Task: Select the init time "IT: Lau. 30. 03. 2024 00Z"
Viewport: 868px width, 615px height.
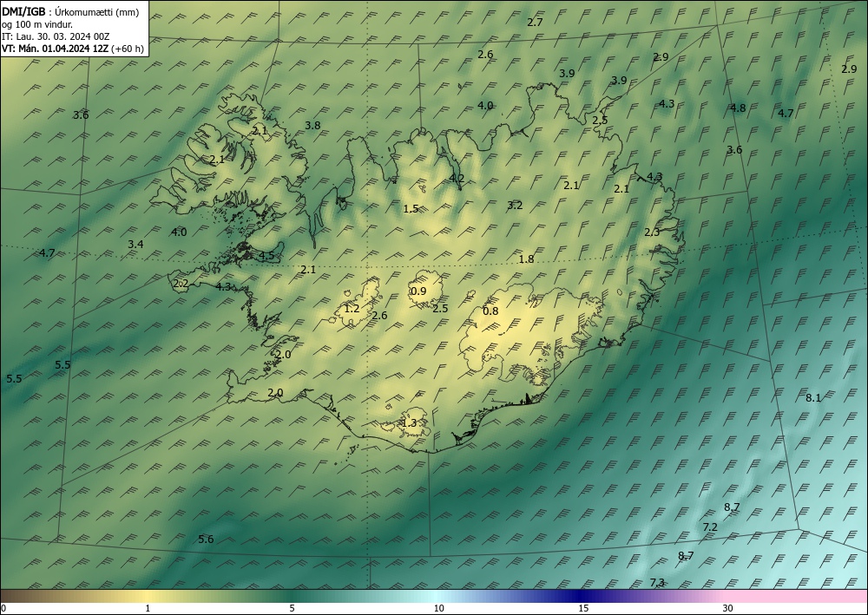Action: pos(56,36)
